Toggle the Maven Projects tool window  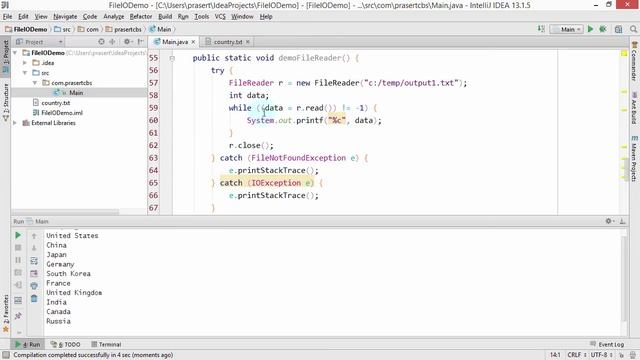pos(634,158)
